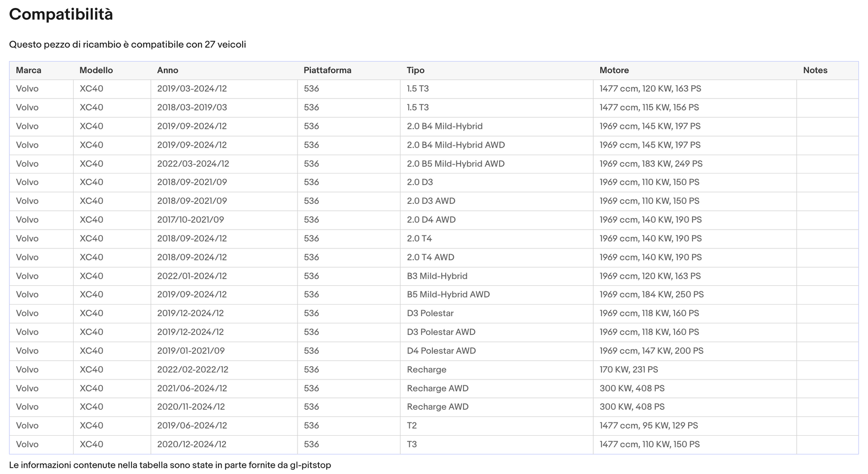Click the B3 Mild-Hybrid type cell
868x474 pixels.
[437, 276]
